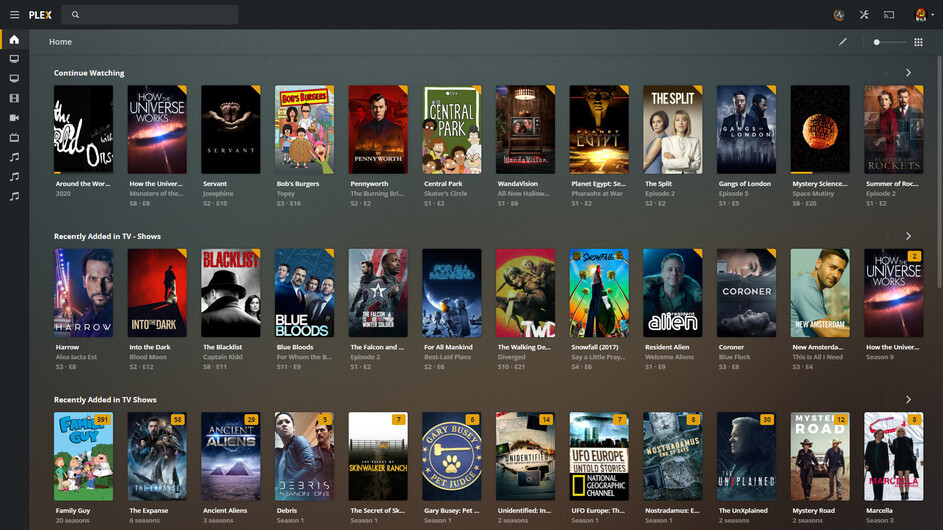Viewport: 943px width, 530px height.
Task: Open The Walking Dead poster
Action: point(526,293)
